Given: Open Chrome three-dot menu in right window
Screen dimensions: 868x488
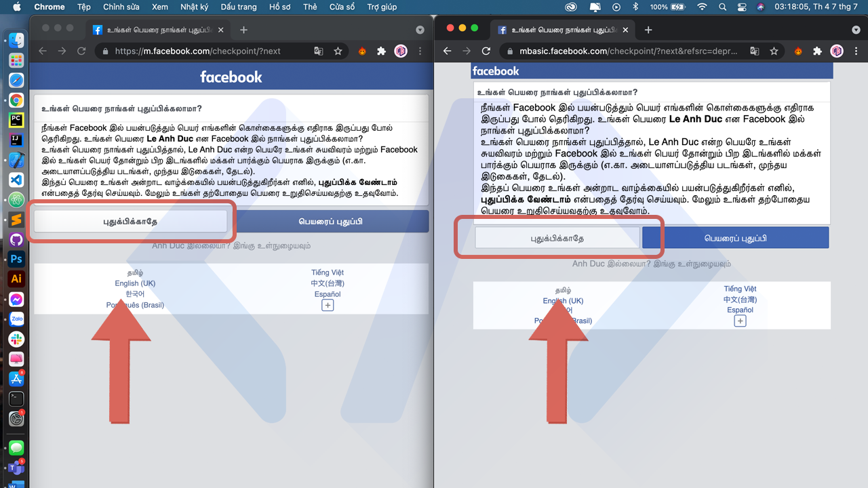Looking at the screenshot, I should click(856, 51).
